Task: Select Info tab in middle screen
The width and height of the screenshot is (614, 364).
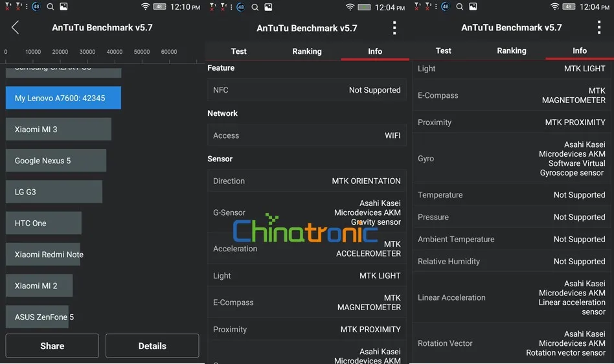Action: 375,51
